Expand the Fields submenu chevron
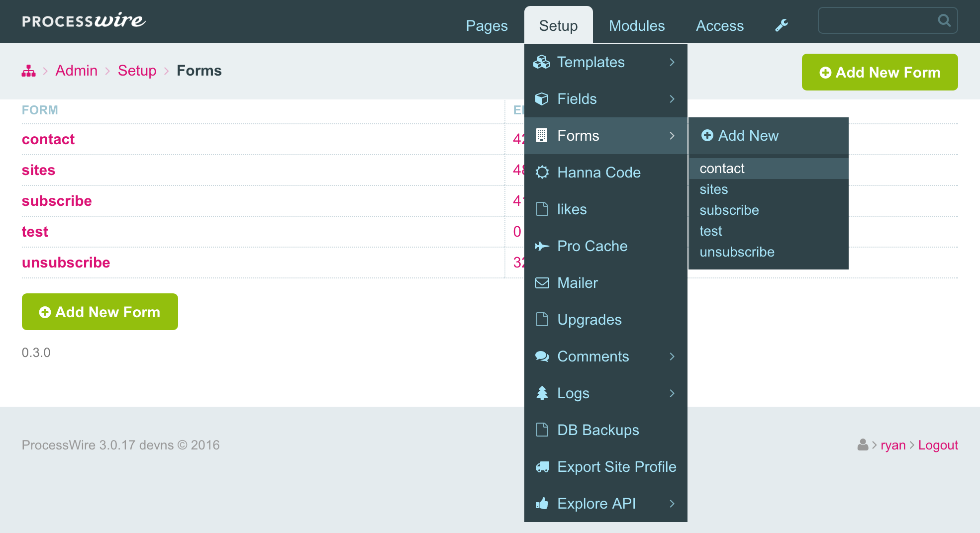 tap(672, 99)
